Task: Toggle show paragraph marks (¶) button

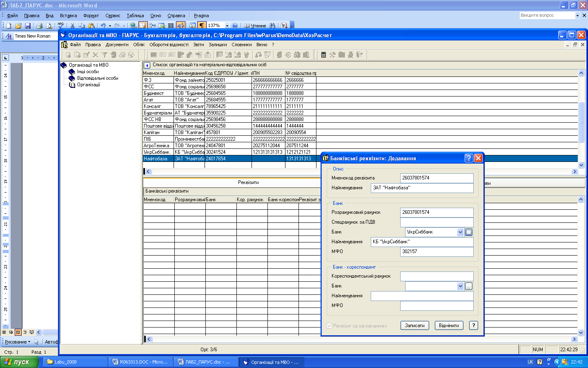Action: tap(202, 25)
